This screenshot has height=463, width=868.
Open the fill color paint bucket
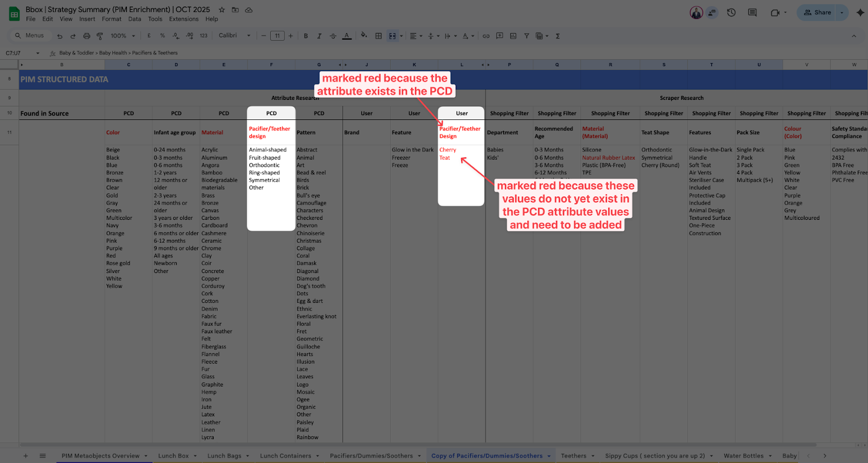(x=363, y=36)
